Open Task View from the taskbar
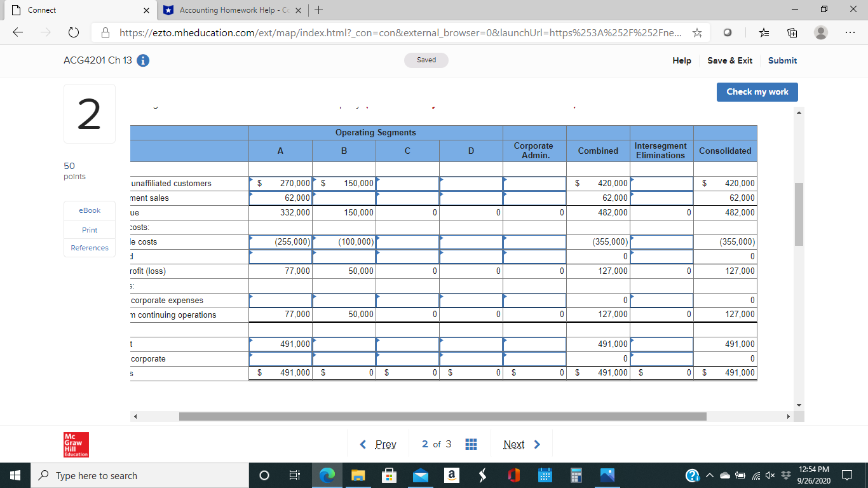Image resolution: width=868 pixels, height=488 pixels. point(293,475)
